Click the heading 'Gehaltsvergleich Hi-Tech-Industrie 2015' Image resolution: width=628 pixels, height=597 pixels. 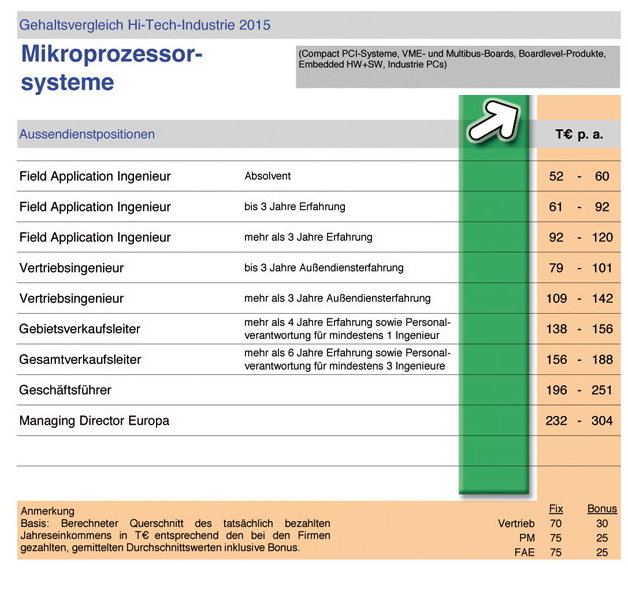(x=145, y=25)
